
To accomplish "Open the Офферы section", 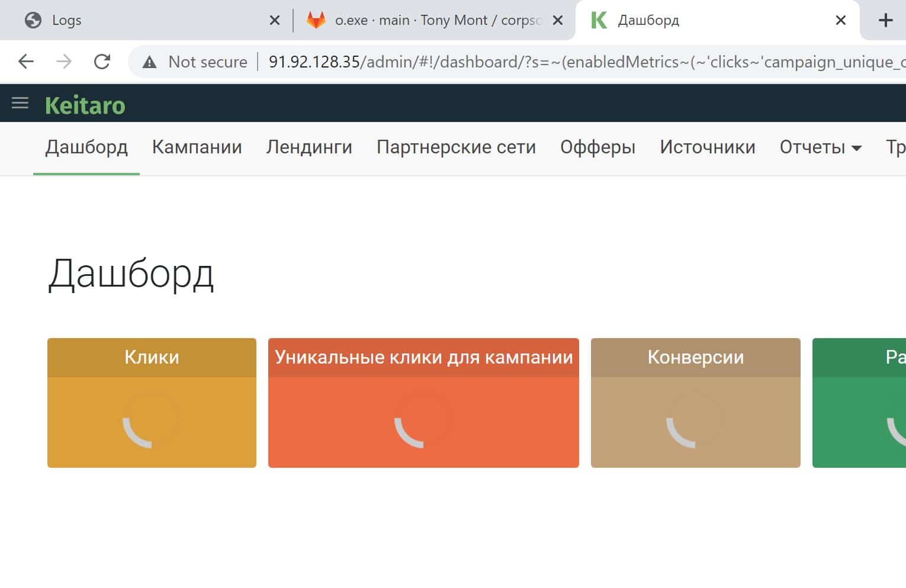I will 597,147.
